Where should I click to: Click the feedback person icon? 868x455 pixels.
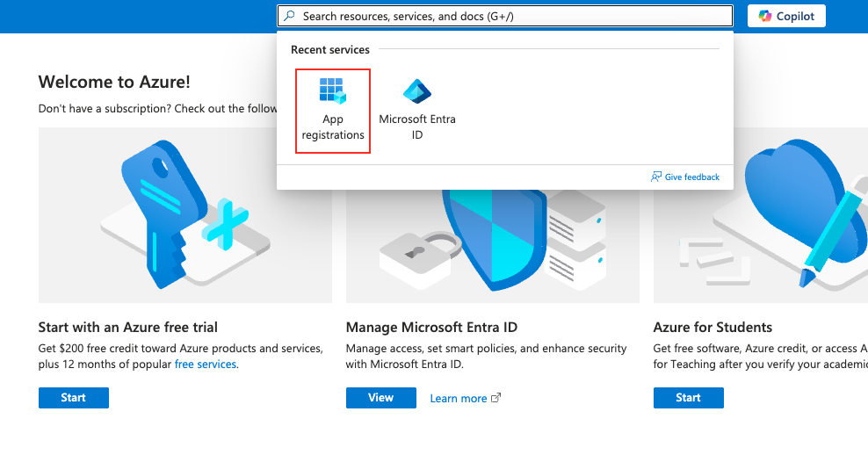[655, 177]
